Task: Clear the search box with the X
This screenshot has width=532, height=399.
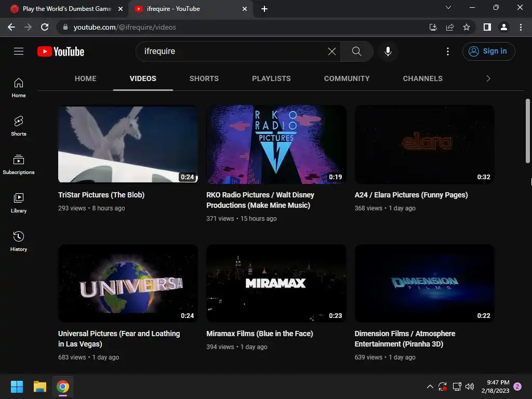Action: point(332,51)
